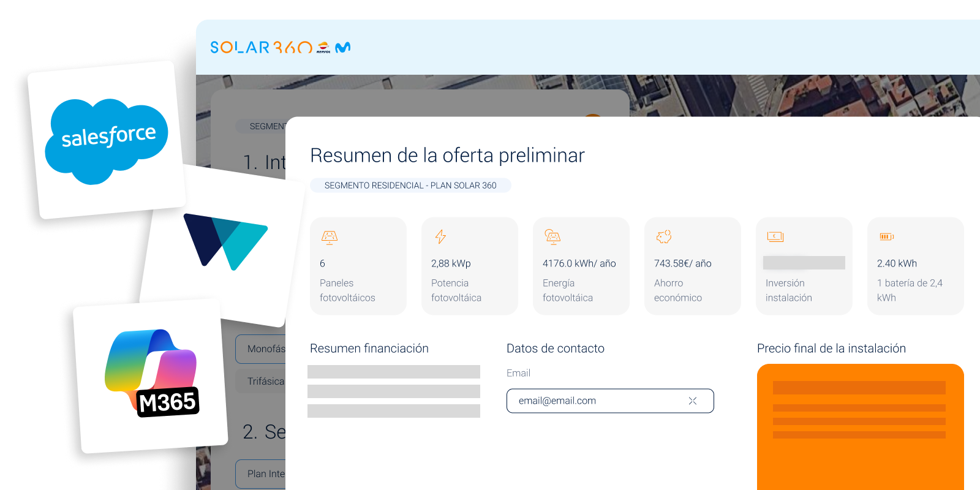This screenshot has height=490, width=980.
Task: Click the dark blue and teal W logo
Action: 225,241
